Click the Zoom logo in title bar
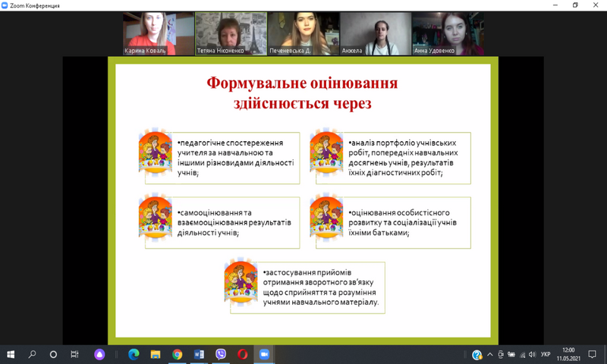The height and width of the screenshot is (364, 607). tap(5, 5)
